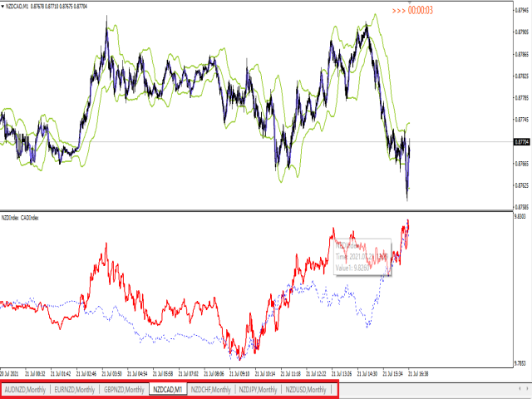532x399 pixels.
Task: Open the triangle menu beside NZDCAD,M1 header
Action: [x=2, y=7]
